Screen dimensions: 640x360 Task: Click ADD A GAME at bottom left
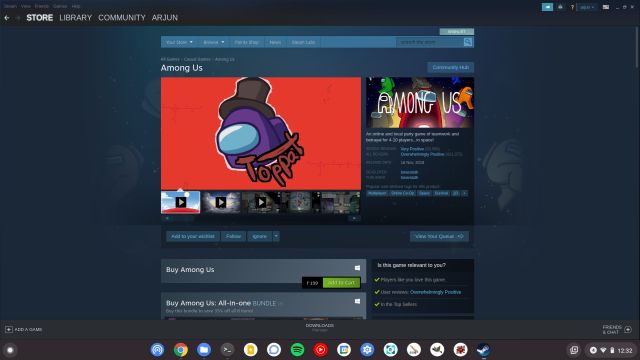tap(24, 329)
